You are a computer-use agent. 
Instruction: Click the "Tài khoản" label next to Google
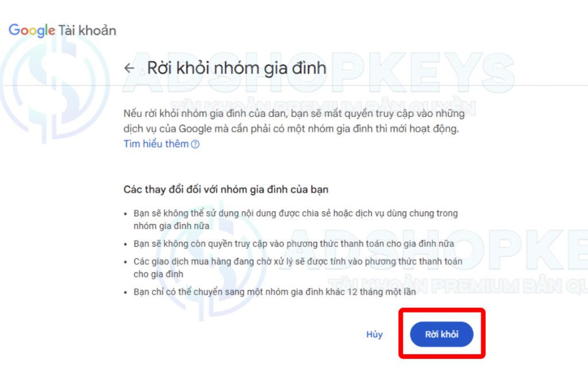87,30
